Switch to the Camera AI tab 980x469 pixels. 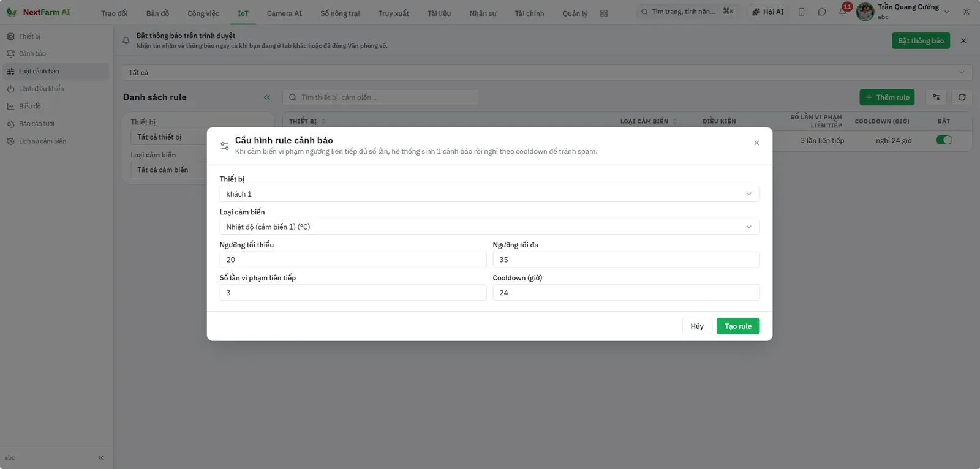pyautogui.click(x=284, y=13)
